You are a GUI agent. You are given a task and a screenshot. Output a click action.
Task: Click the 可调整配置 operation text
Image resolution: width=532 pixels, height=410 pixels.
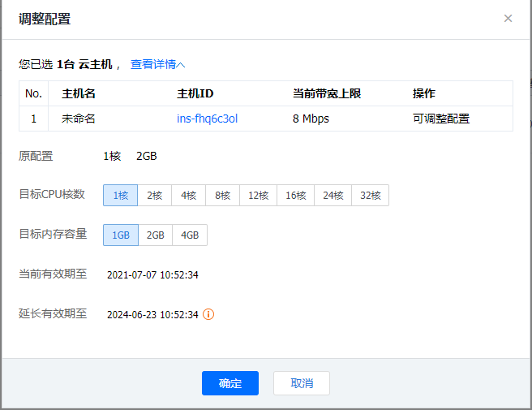(441, 119)
